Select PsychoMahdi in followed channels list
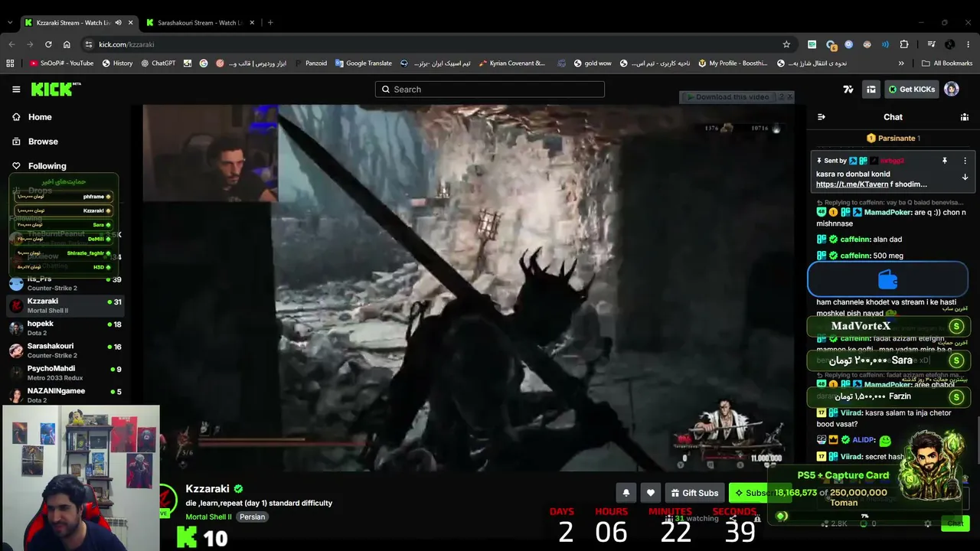The height and width of the screenshot is (551, 980). (66, 373)
